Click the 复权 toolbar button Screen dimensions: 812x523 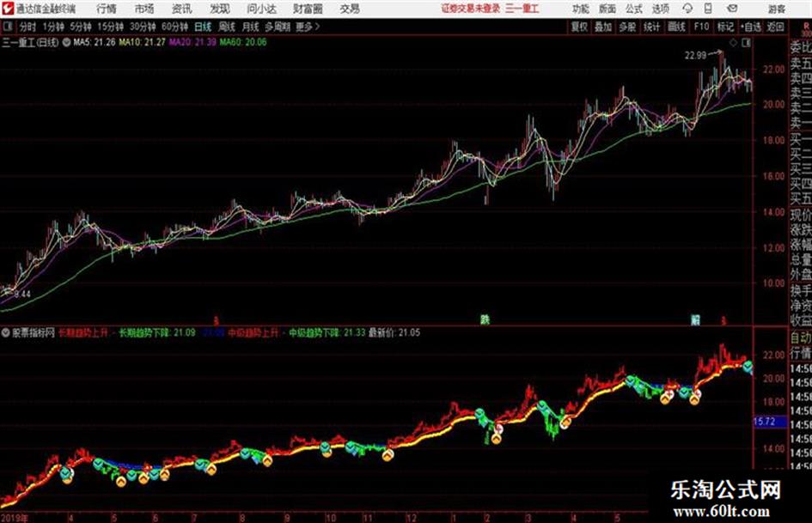click(579, 27)
